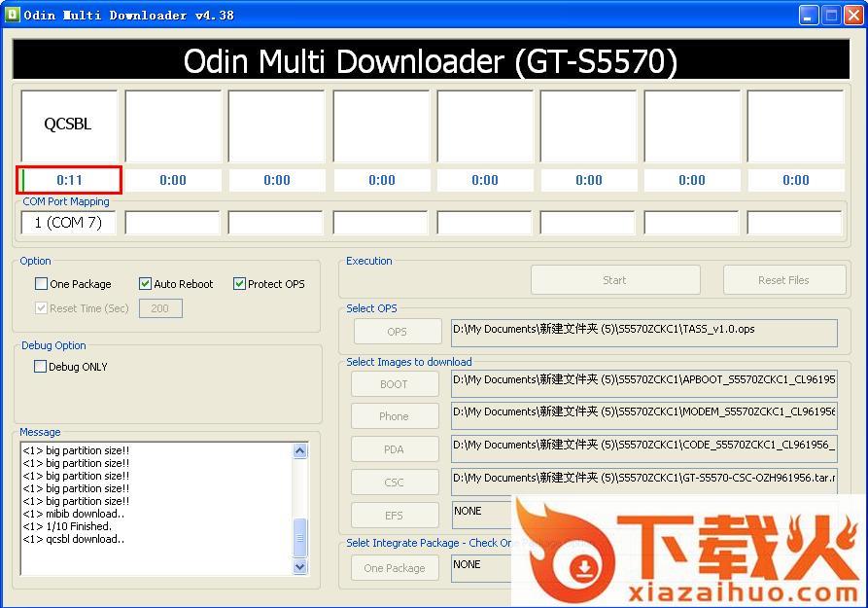The width and height of the screenshot is (868, 608).
Task: Click the CSC image button
Action: coord(394,483)
